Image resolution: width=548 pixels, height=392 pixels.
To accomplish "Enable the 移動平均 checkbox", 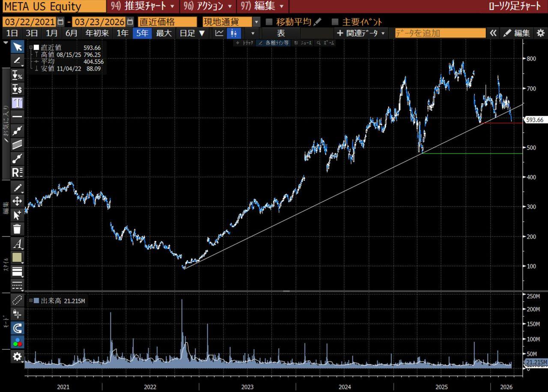I will [x=269, y=22].
